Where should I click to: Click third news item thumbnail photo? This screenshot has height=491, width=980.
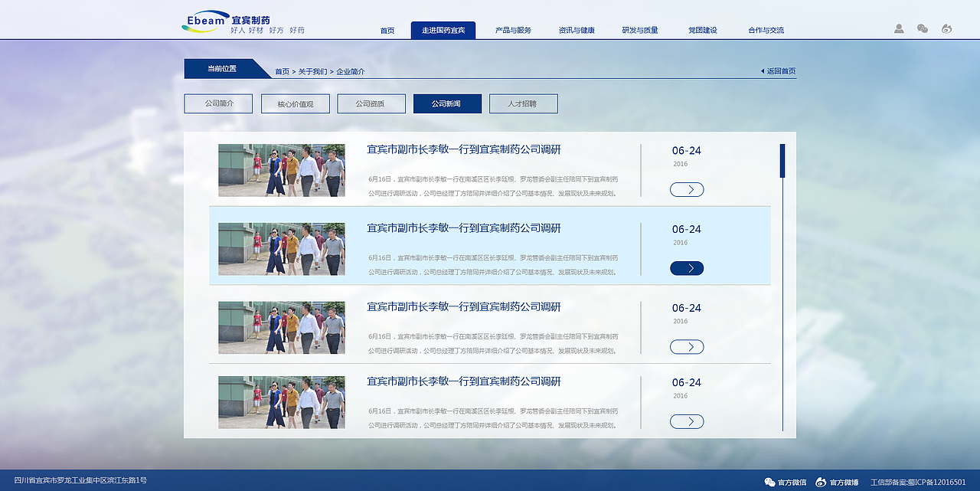(x=282, y=328)
